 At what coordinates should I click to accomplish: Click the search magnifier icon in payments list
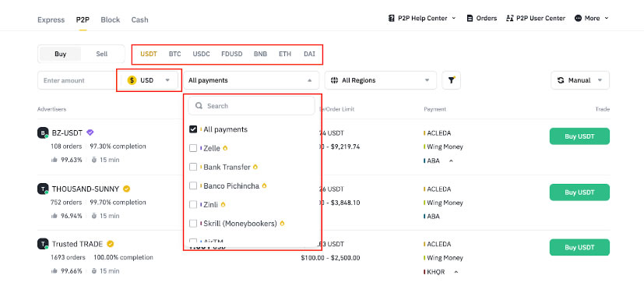[199, 106]
